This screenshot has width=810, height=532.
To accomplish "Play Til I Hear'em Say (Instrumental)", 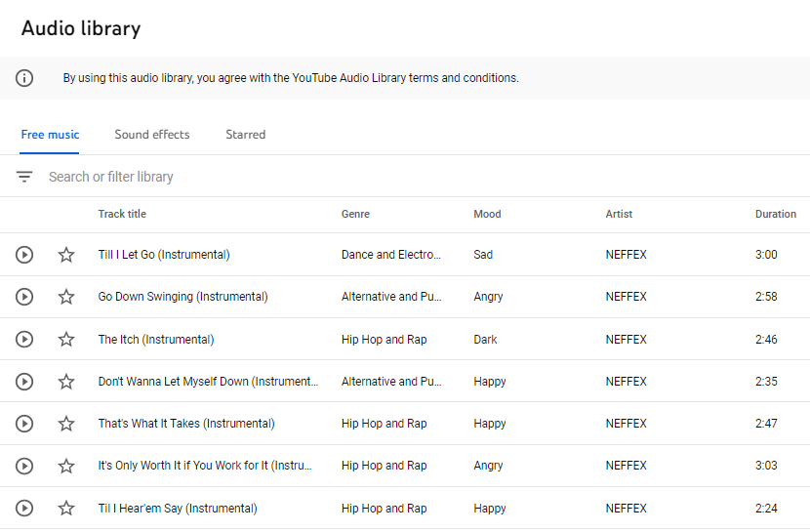I will 24,509.
